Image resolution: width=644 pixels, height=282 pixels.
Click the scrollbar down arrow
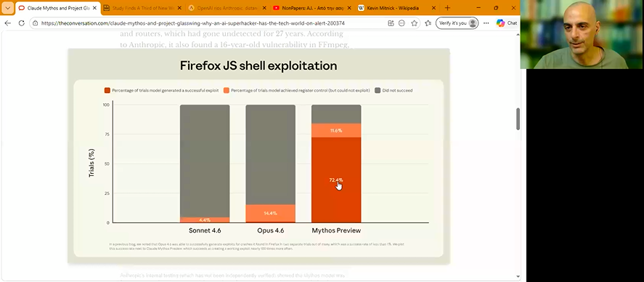coord(518,277)
